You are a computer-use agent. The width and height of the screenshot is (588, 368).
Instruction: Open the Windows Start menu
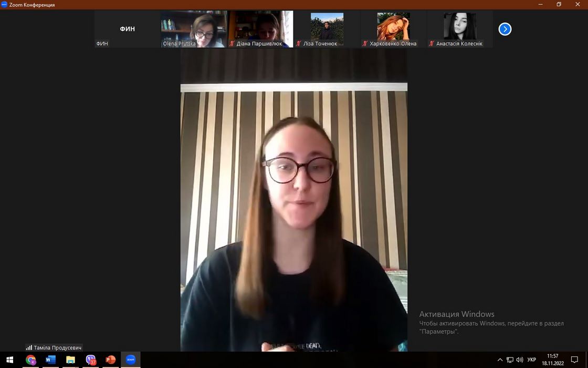point(9,360)
